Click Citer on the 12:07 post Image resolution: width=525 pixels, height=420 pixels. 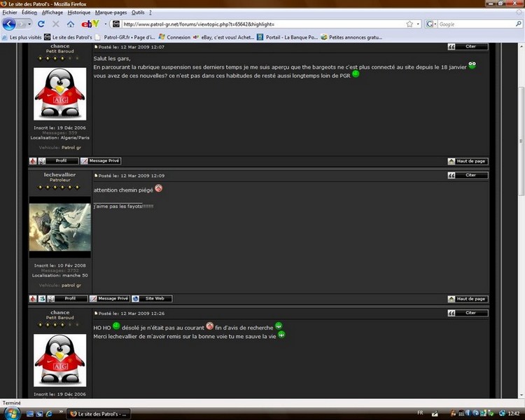coord(468,47)
